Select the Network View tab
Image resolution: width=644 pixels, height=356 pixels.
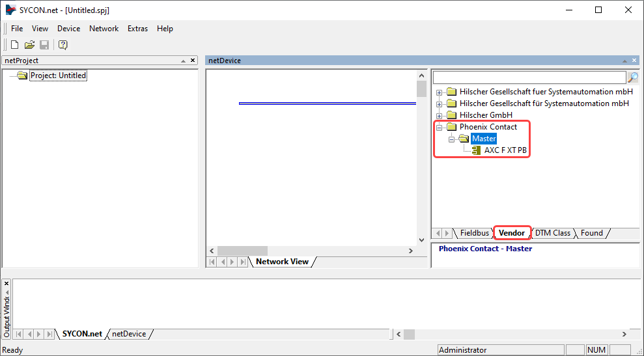click(282, 262)
